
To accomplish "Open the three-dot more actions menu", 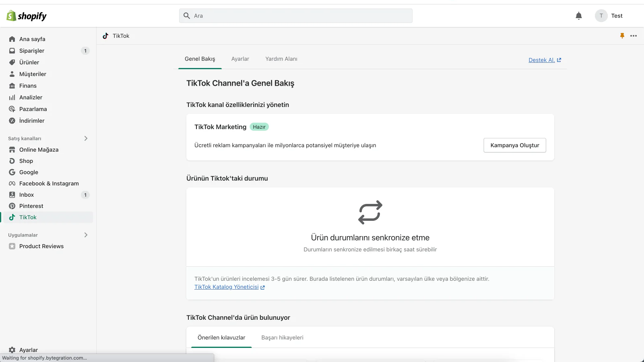I will (634, 36).
